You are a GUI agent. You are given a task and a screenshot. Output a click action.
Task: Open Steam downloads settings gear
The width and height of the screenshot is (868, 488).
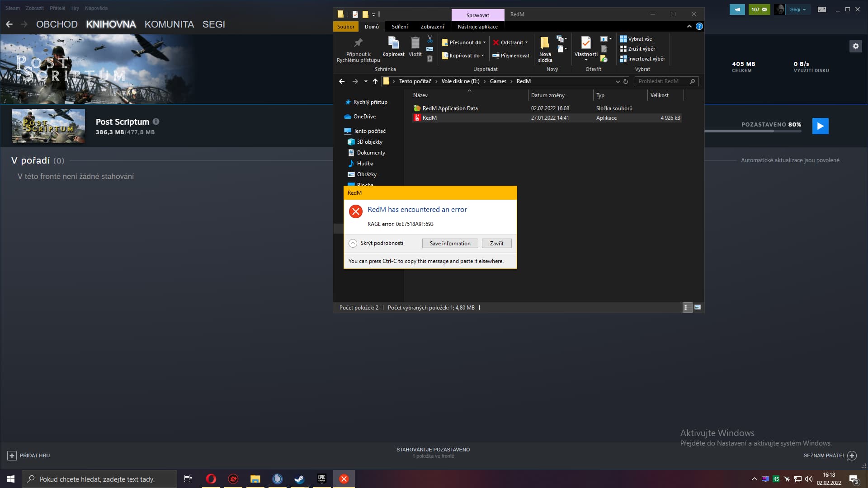[855, 46]
